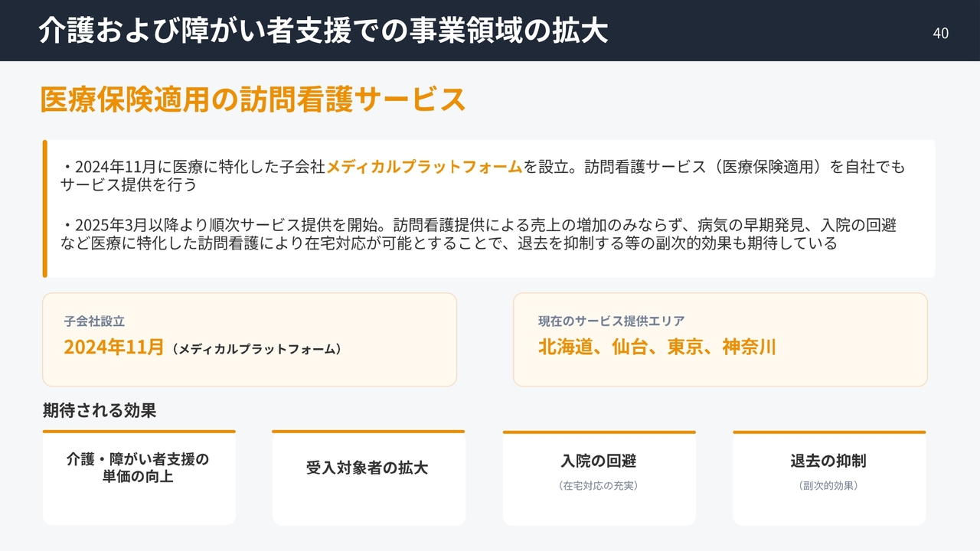The height and width of the screenshot is (551, 980).
Task: Click the orange top border of 受入対象者の拡大 card
Action: 368,432
